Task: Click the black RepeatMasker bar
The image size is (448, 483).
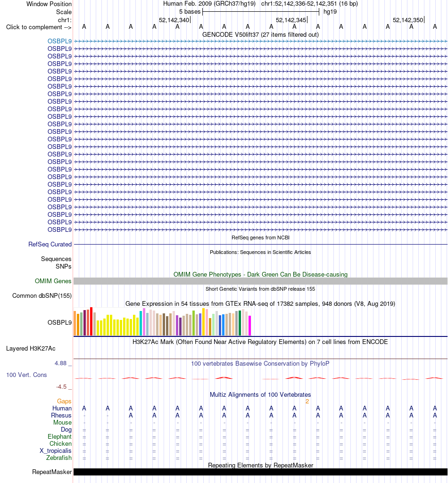Action: (x=260, y=472)
